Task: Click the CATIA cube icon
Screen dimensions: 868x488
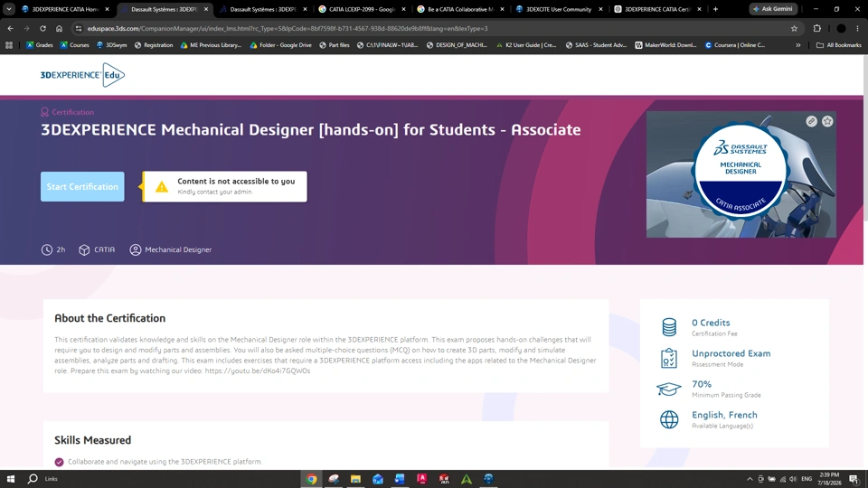Action: 84,249
